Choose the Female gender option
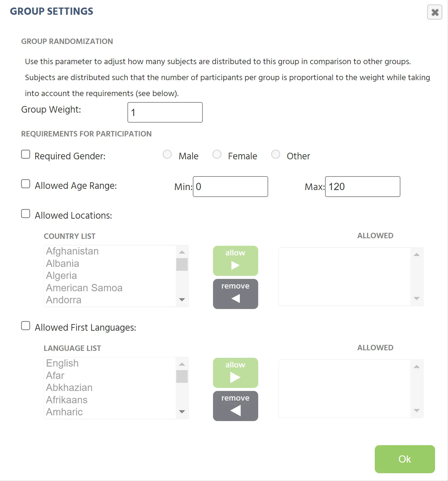This screenshot has height=481, width=448. (x=217, y=155)
